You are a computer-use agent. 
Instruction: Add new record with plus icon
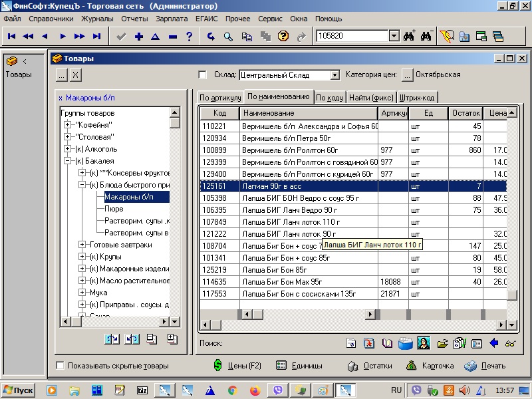coord(139,37)
